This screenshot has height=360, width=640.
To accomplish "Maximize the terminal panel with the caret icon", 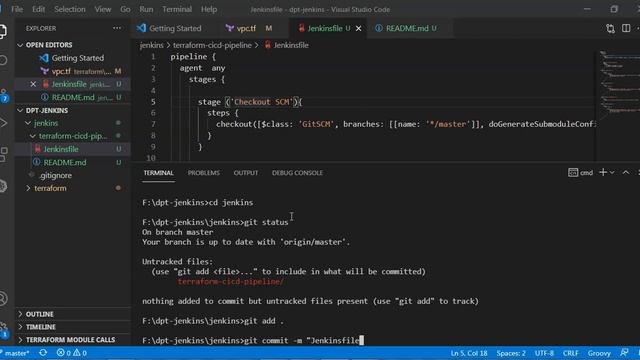I will [x=626, y=173].
